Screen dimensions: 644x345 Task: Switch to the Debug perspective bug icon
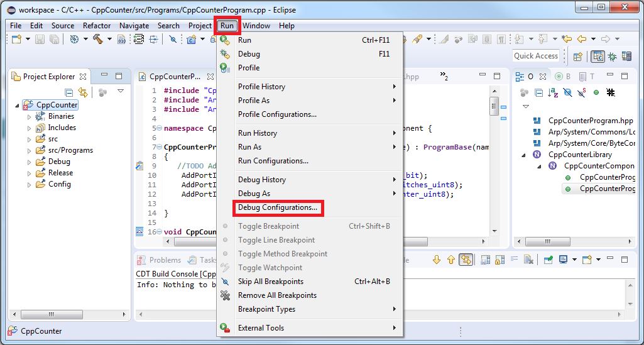tap(613, 57)
